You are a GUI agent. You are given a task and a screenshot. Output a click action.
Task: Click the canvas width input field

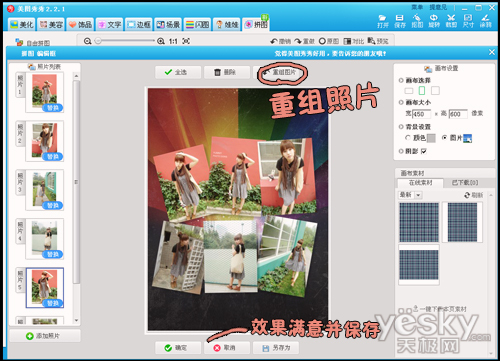422,114
